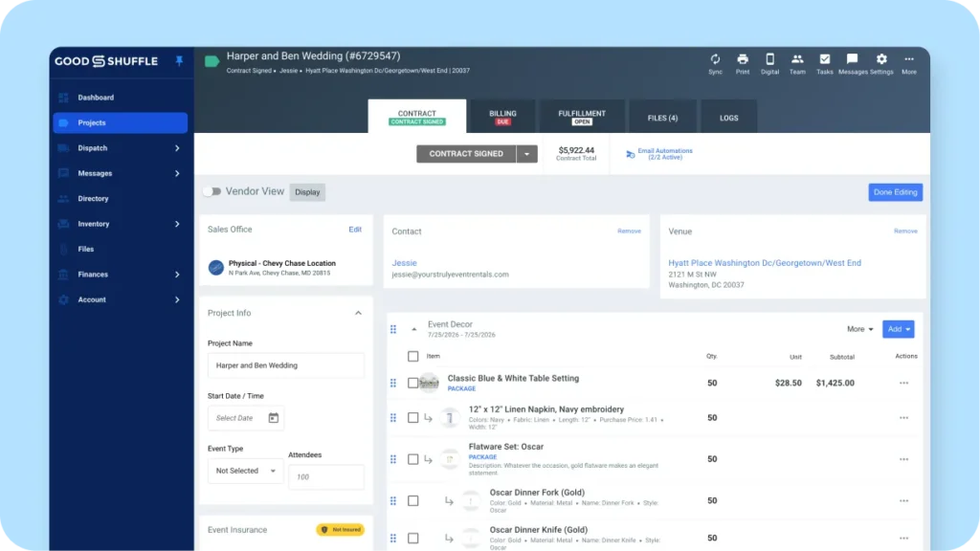This screenshot has height=551, width=980.
Task: Open the Print icon
Action: 743,59
